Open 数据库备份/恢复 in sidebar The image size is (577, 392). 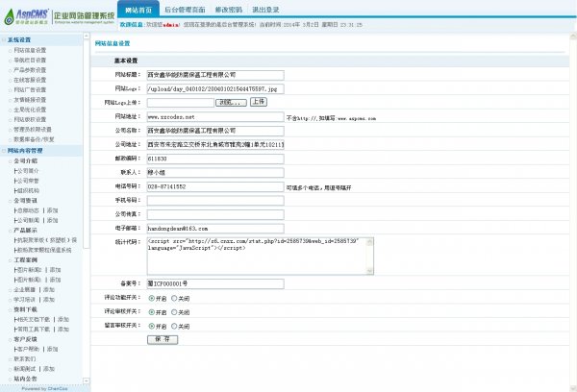tap(34, 139)
